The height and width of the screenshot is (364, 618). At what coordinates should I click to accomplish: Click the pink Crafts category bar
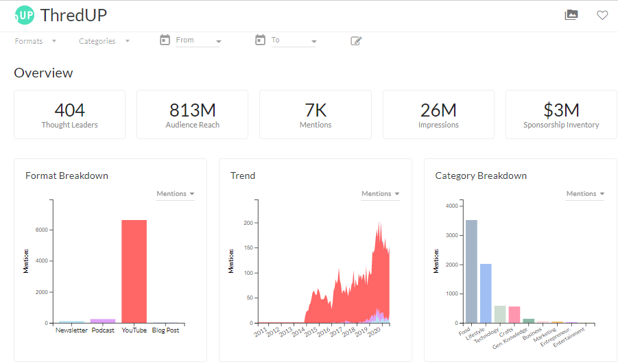pyautogui.click(x=514, y=315)
